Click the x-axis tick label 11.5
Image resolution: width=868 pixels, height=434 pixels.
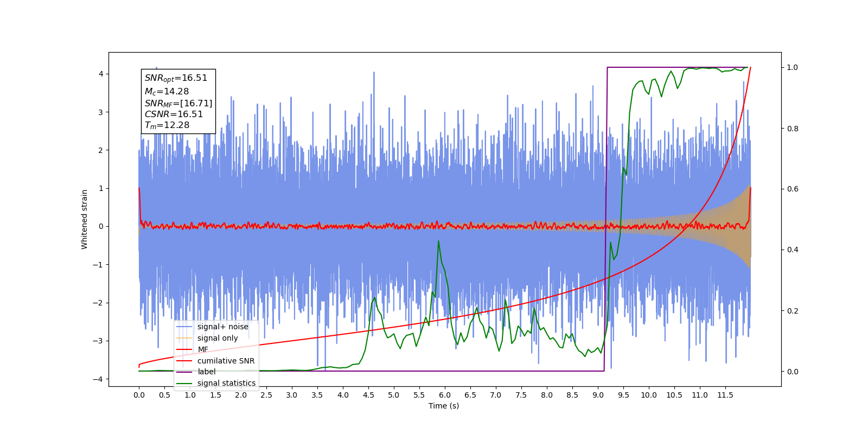coord(725,395)
